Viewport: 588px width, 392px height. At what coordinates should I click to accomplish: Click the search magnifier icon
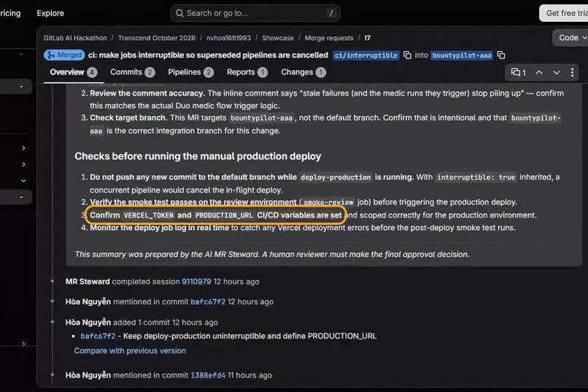point(179,13)
